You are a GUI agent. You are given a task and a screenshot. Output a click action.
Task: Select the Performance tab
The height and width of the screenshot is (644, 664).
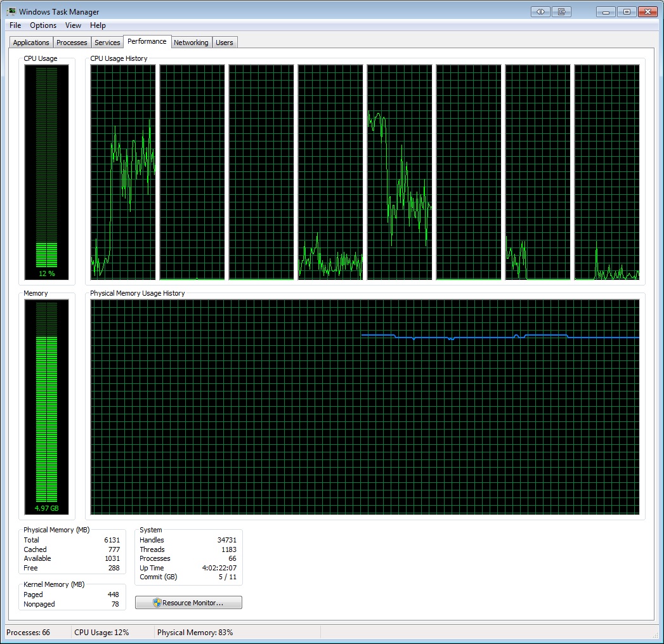tap(147, 41)
